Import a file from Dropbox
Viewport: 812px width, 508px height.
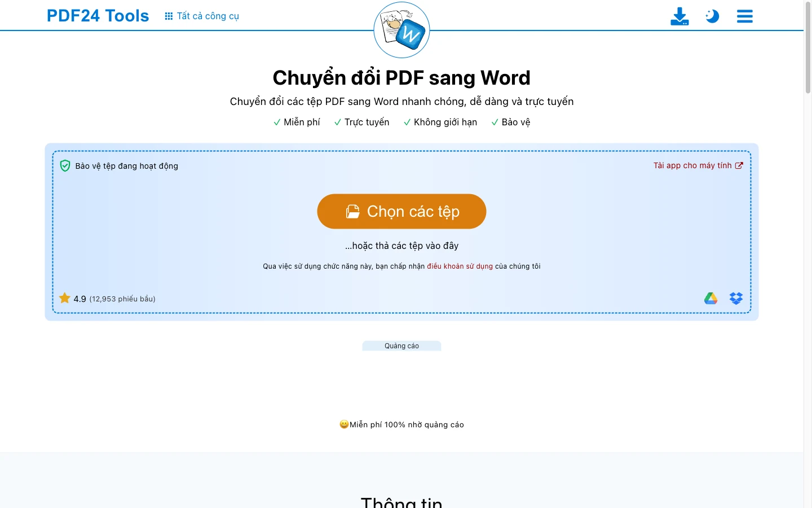736,298
